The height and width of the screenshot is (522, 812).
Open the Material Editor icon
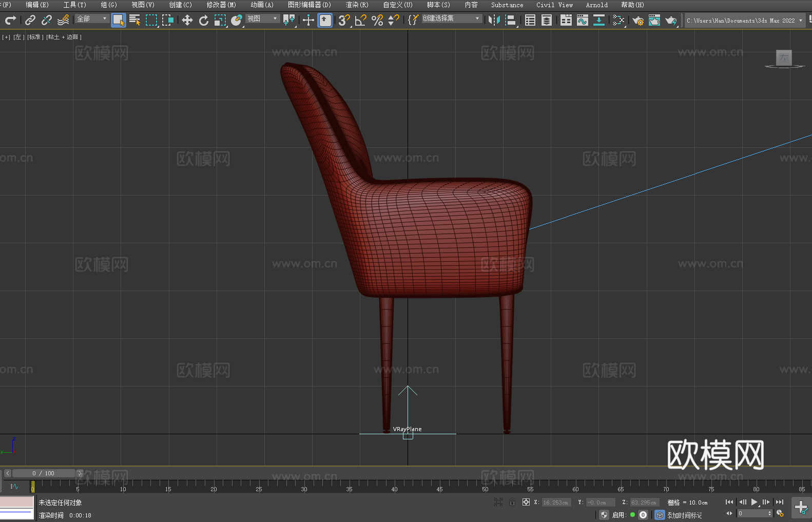[618, 20]
